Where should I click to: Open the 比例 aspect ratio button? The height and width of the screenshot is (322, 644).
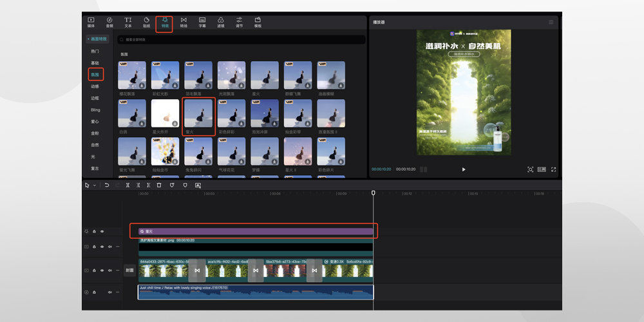pos(542,169)
